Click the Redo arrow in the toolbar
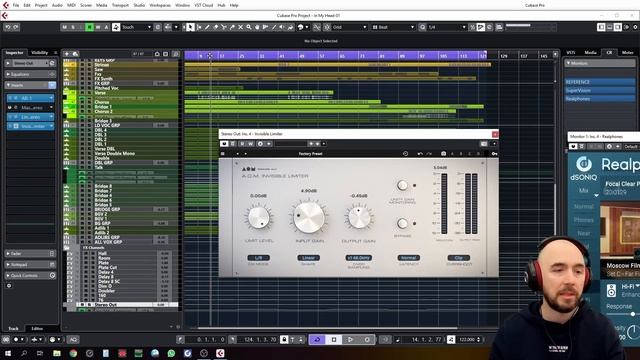Screen dimensions: 640x360 point(16,27)
